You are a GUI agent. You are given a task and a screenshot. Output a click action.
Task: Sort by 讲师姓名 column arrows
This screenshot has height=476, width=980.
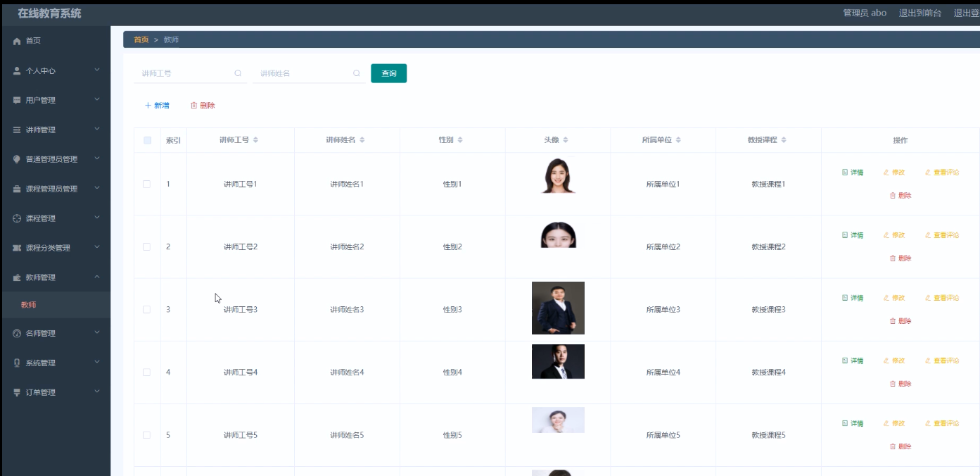pos(362,140)
